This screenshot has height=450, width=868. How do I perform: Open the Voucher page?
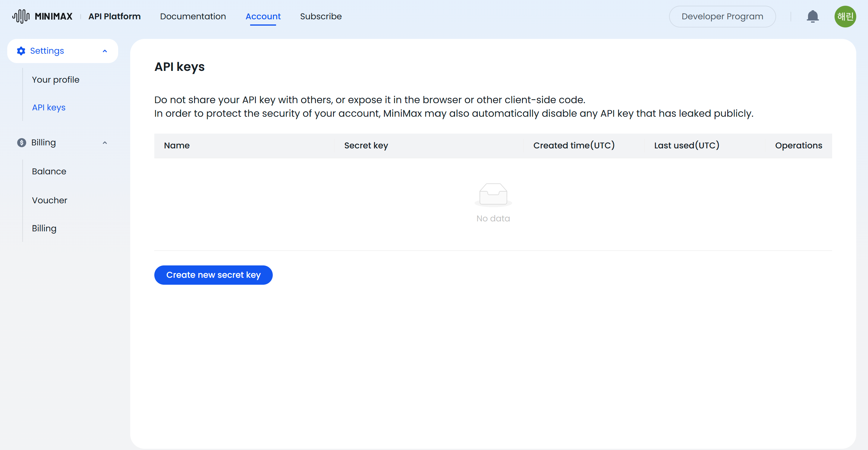point(49,200)
